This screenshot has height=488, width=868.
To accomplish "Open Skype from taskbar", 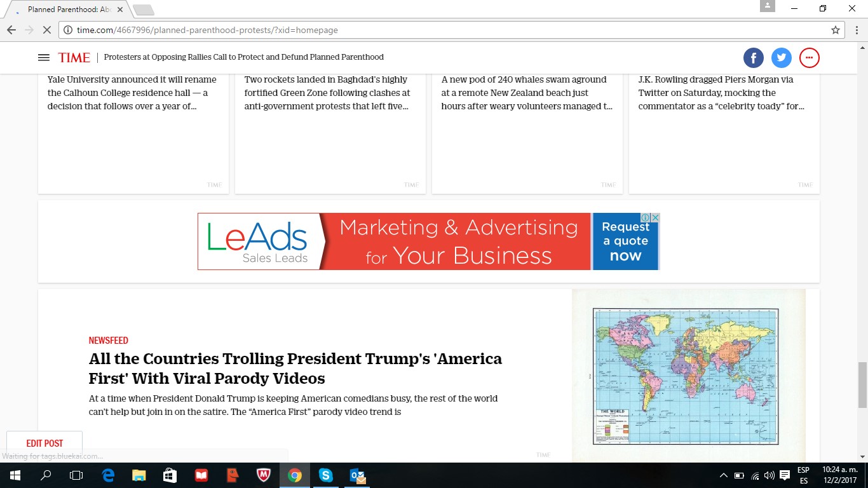I will coord(326,475).
